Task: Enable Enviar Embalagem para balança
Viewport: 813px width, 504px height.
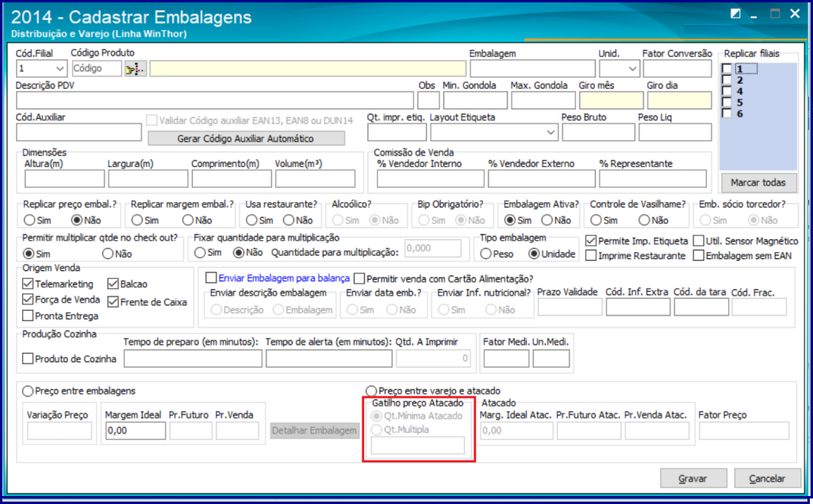Action: [211, 278]
